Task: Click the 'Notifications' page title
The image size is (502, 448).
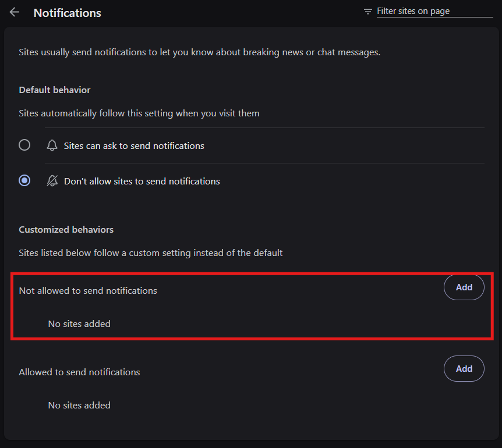Action: [67, 13]
